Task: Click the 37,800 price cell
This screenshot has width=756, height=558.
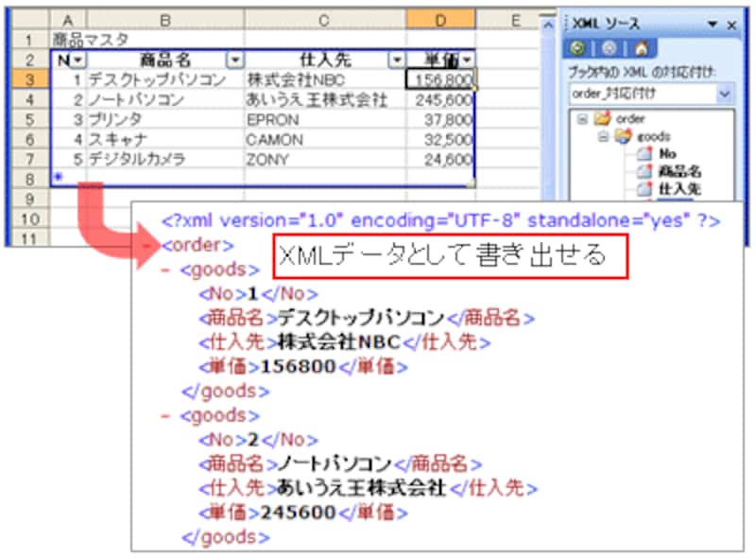Action: tap(440, 119)
